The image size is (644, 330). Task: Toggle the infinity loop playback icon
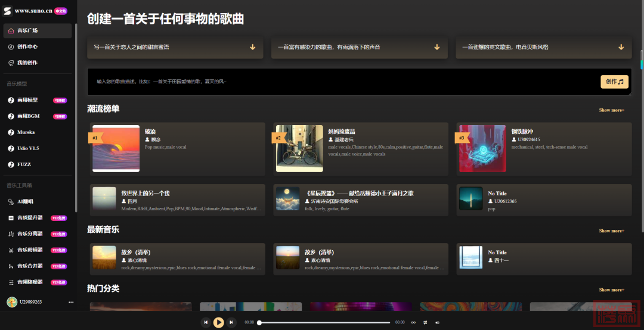click(x=413, y=322)
